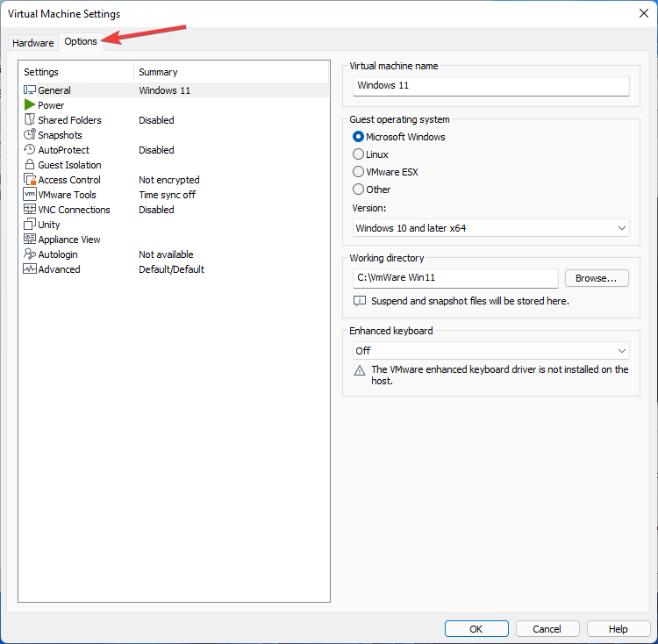Viewport: 658px width, 644px height.
Task: Select the Access Control row label
Action: click(x=69, y=180)
